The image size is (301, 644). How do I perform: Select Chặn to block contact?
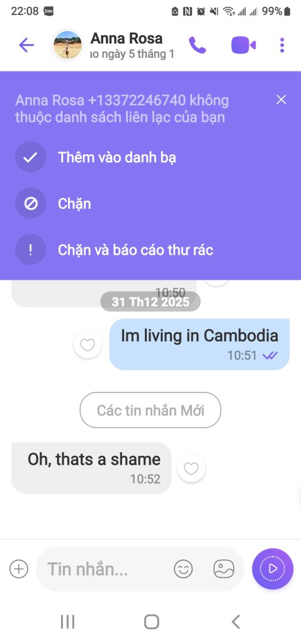[x=74, y=204]
